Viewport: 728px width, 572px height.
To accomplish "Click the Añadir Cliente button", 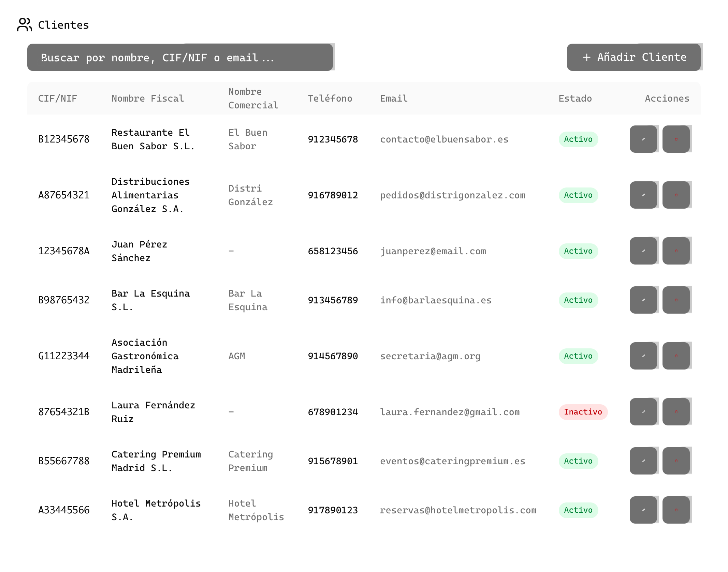I will coord(634,57).
